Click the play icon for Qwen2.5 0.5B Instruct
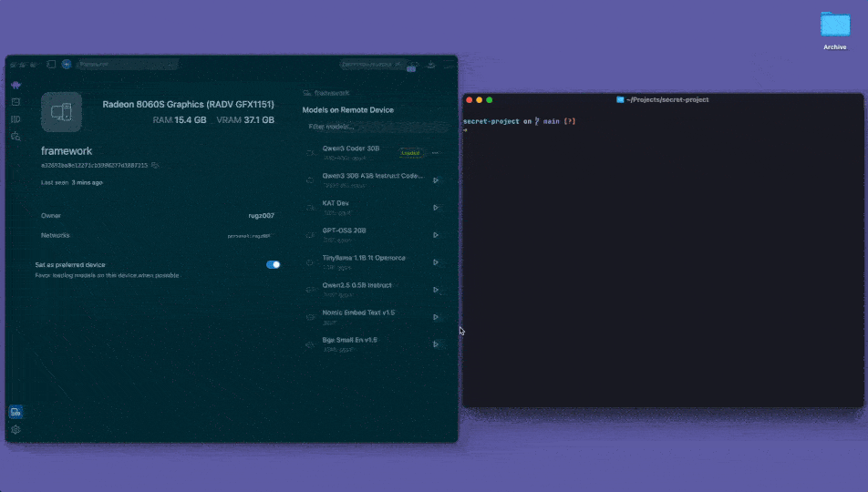The width and height of the screenshot is (868, 492). (x=436, y=290)
